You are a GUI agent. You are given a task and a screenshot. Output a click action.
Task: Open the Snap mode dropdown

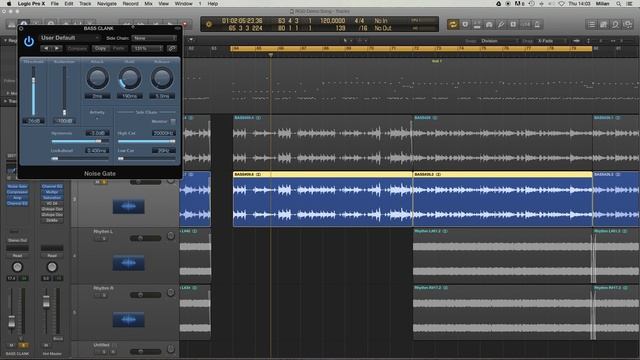[x=499, y=41]
